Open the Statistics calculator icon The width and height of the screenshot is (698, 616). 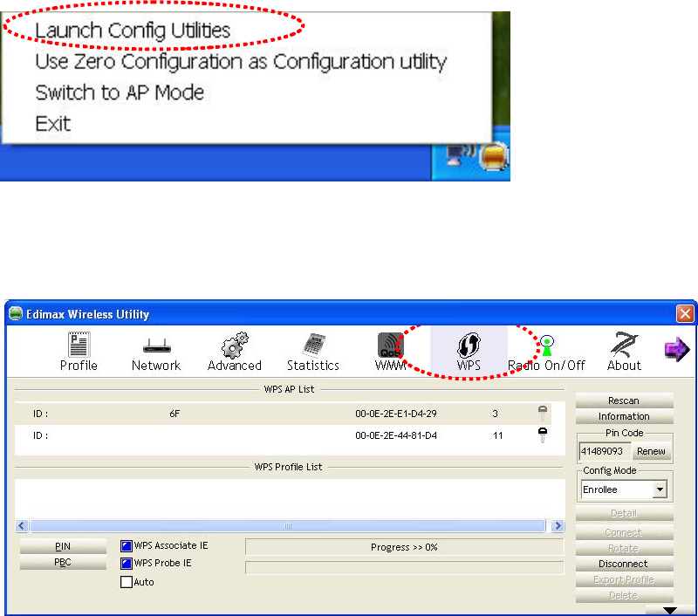(313, 345)
